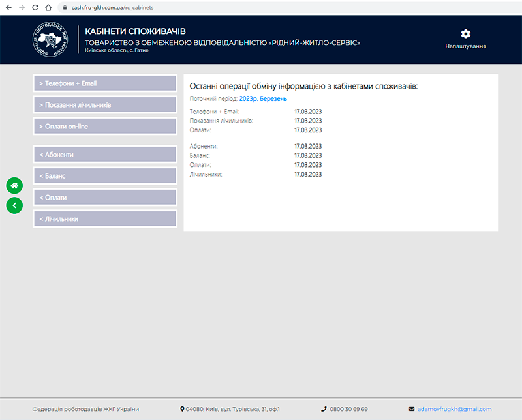The height and width of the screenshot is (420, 522).
Task: Open the Абоненти import section
Action: [104, 155]
